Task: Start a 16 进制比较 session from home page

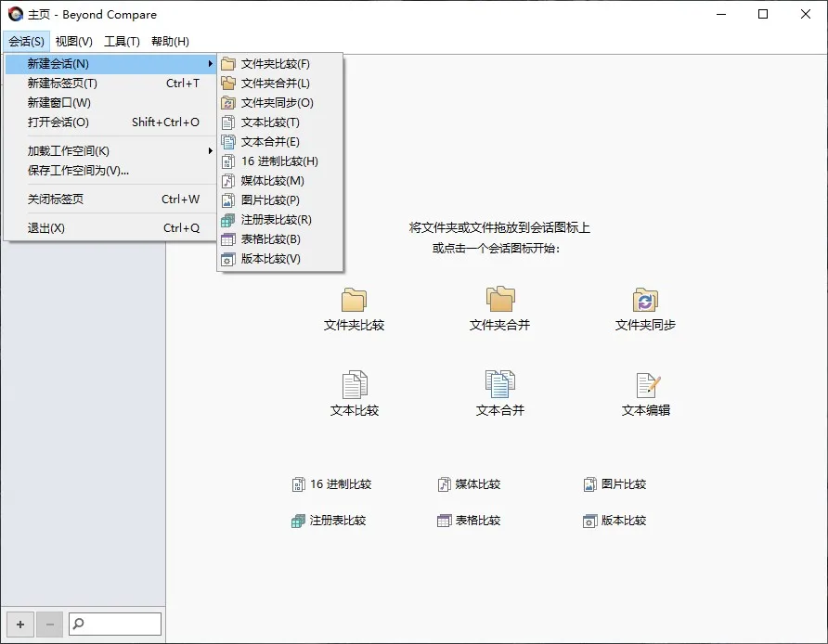Action: 331,484
